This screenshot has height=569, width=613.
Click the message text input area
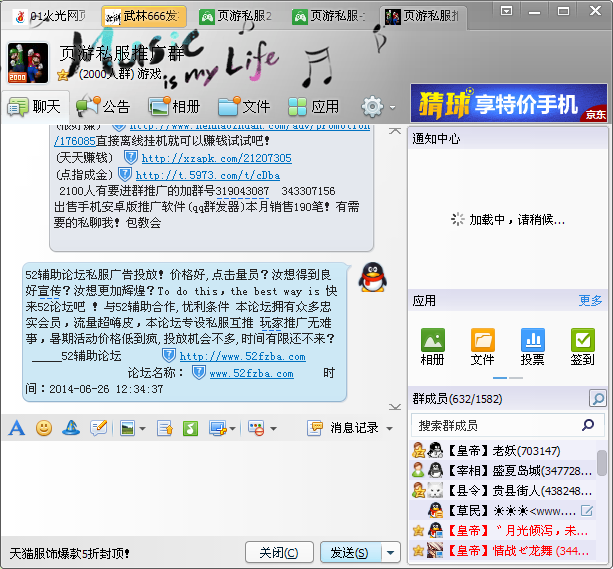(x=203, y=489)
